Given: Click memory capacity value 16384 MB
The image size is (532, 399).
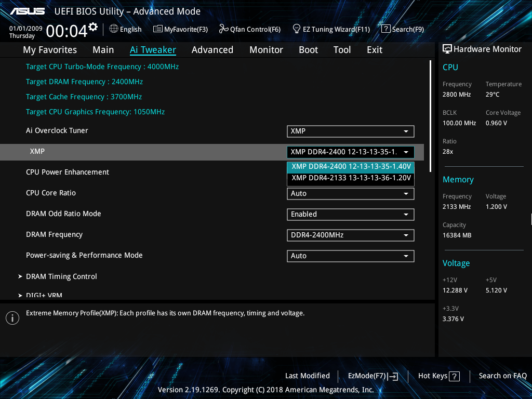Looking at the screenshot, I should click(457, 235).
